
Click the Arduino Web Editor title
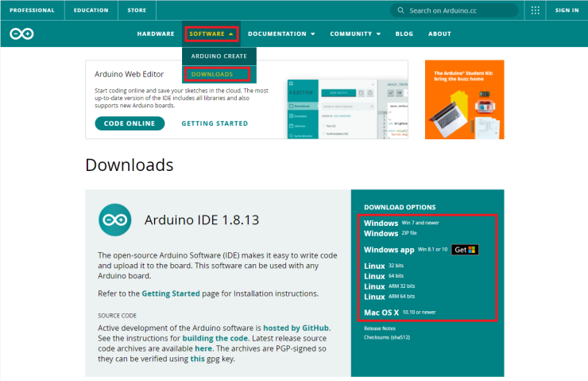(129, 74)
